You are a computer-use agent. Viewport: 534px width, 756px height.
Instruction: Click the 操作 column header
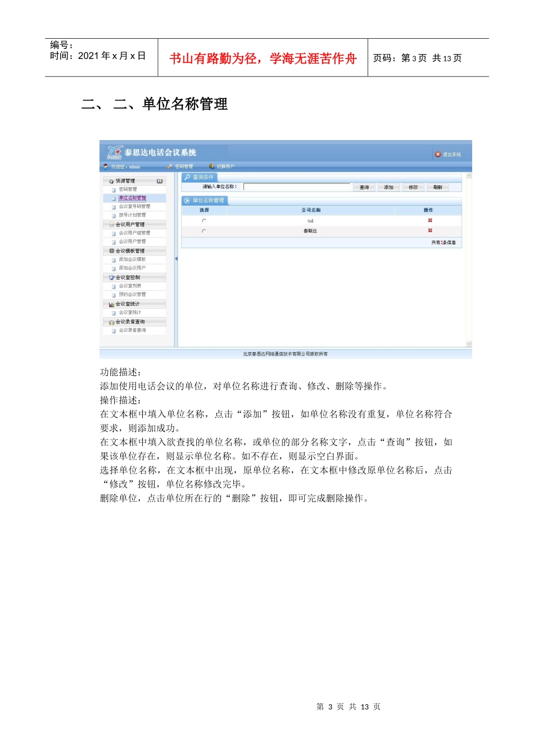coord(428,210)
